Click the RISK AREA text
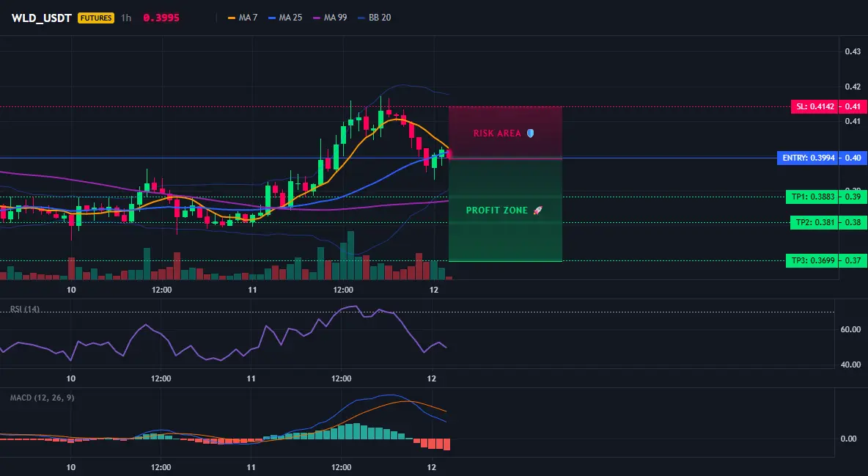This screenshot has width=868, height=476. 497,133
